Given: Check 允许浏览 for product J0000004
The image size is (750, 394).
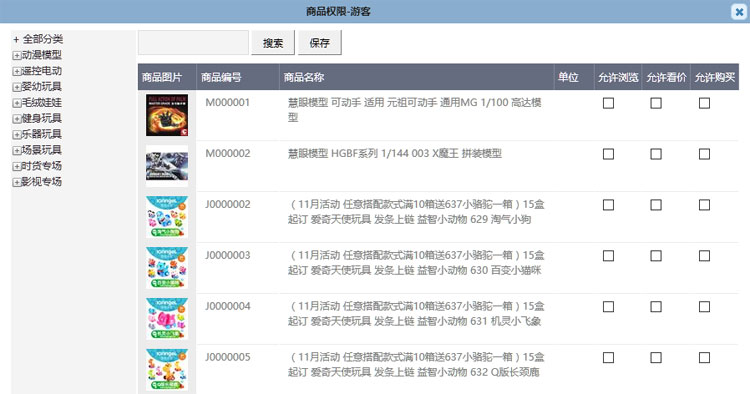Looking at the screenshot, I should [608, 306].
